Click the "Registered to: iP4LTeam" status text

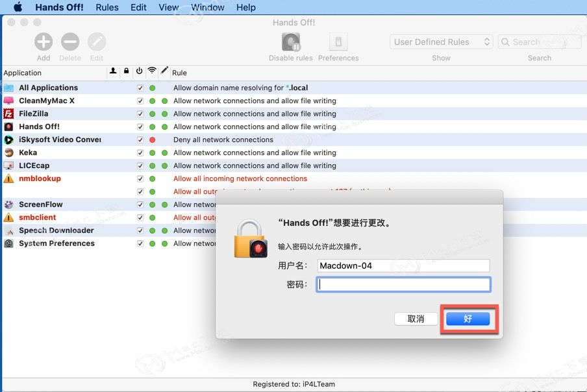point(294,384)
